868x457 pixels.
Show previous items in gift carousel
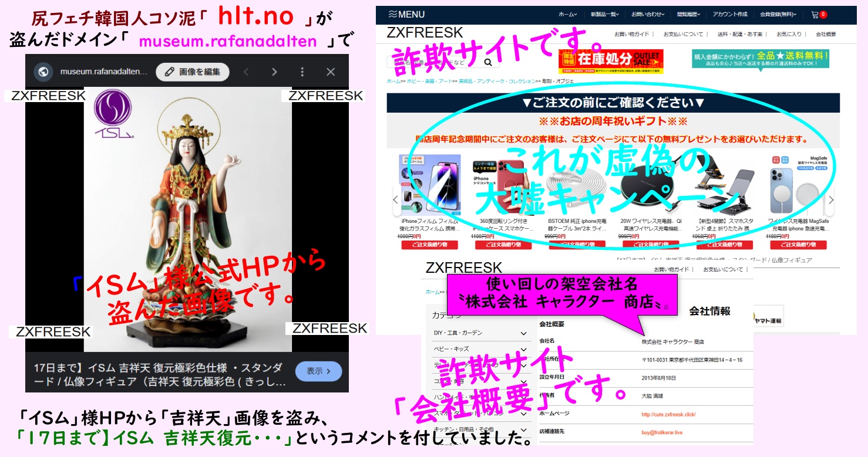[395, 199]
